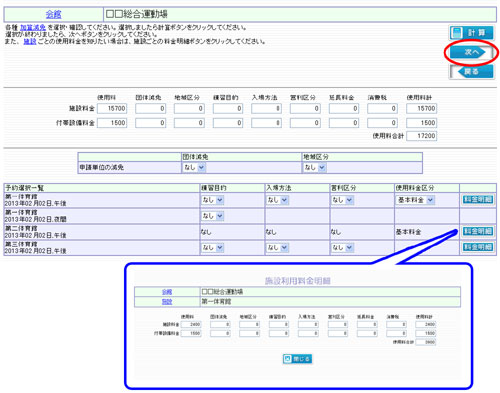Click 使用料合計 field showing 17200

421,136
